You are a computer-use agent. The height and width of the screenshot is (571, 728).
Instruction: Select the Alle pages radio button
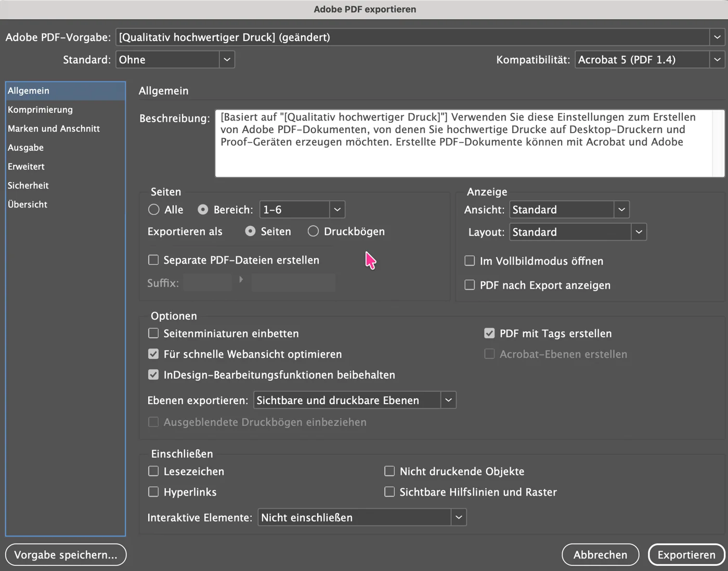pos(154,210)
